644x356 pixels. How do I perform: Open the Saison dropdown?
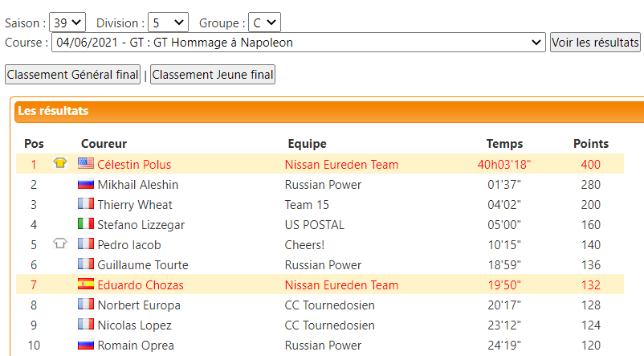67,23
